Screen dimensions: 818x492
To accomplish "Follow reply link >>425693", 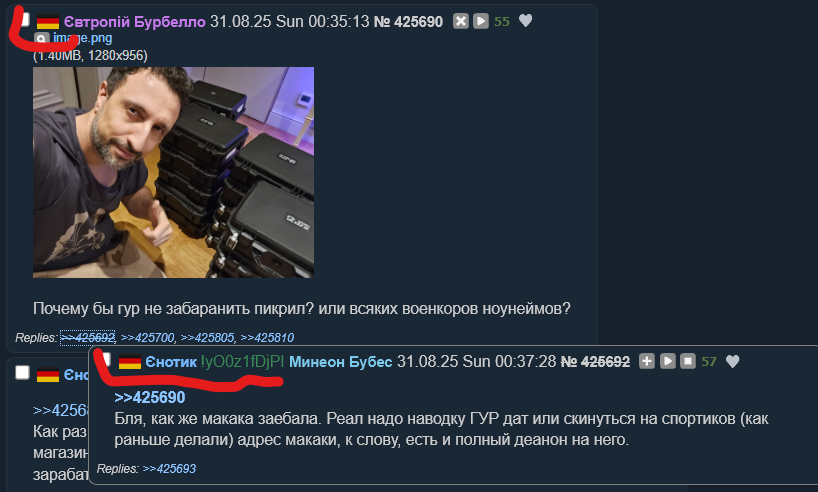I will (x=169, y=469).
